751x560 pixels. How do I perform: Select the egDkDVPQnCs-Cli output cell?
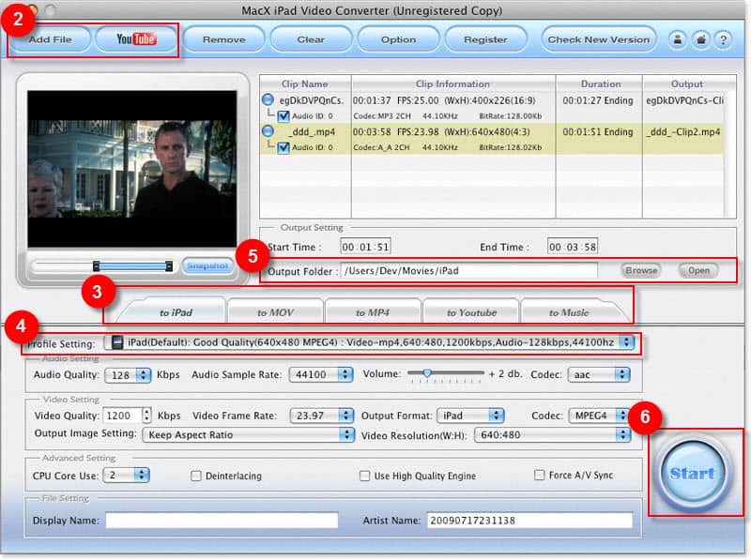(x=684, y=100)
